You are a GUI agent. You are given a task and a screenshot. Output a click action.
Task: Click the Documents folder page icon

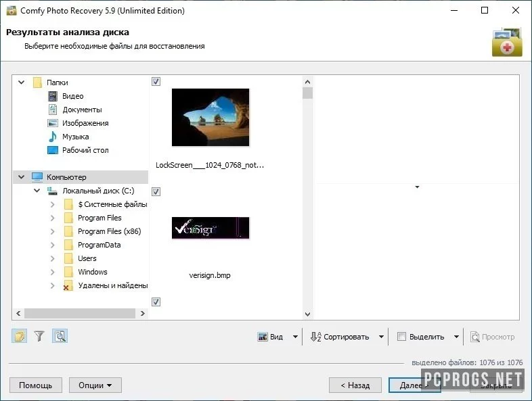53,110
